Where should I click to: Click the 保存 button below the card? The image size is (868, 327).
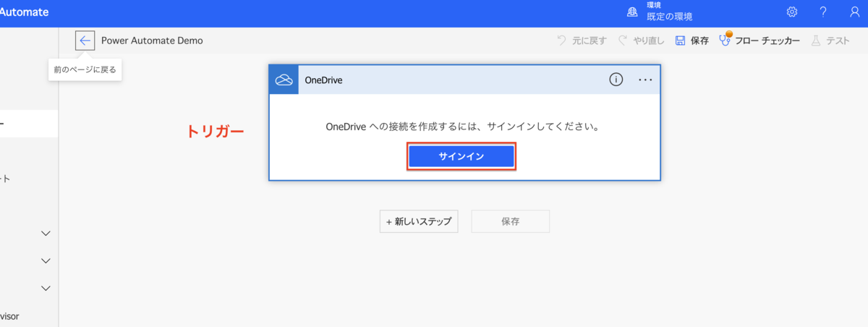(511, 221)
